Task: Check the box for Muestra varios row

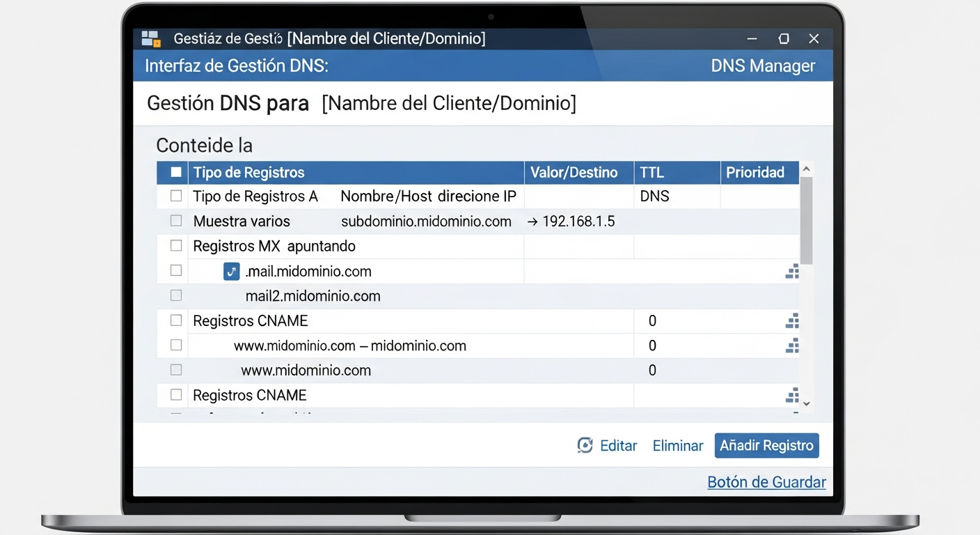Action: (176, 221)
